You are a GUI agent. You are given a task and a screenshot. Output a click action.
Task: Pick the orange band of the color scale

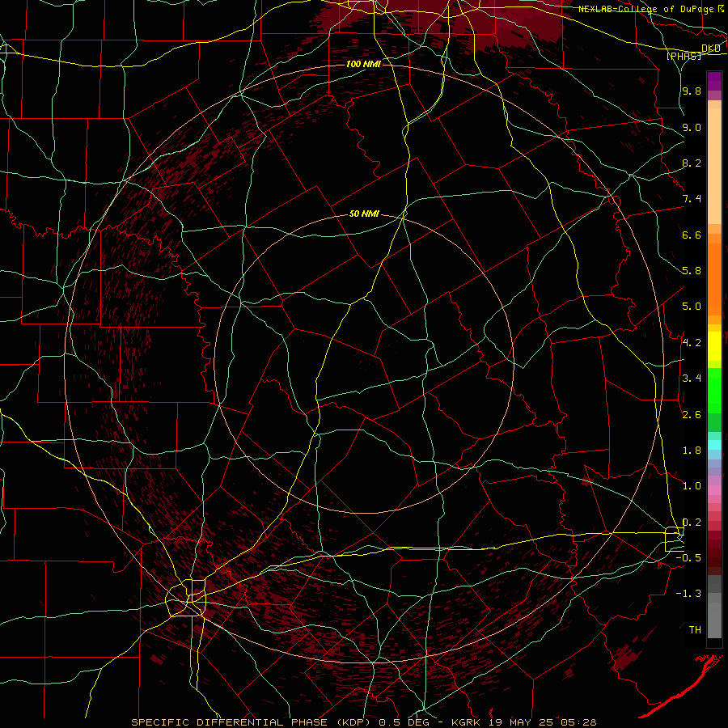click(714, 279)
